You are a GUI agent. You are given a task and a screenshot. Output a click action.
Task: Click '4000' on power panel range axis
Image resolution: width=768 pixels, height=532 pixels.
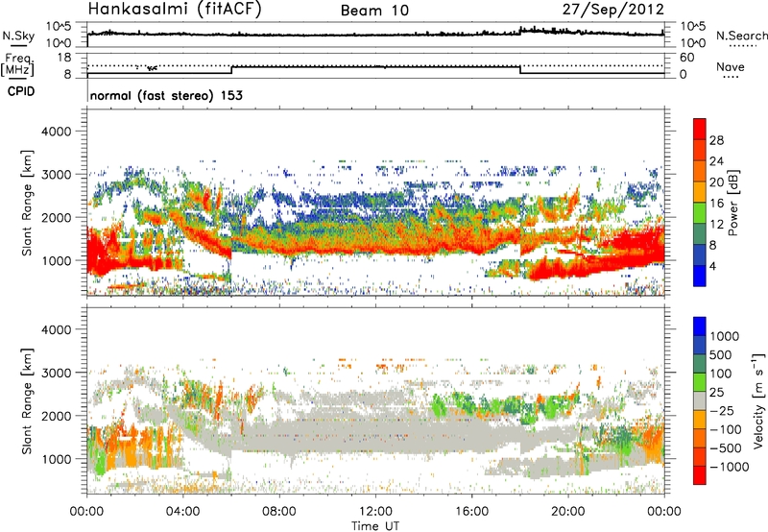point(56,132)
